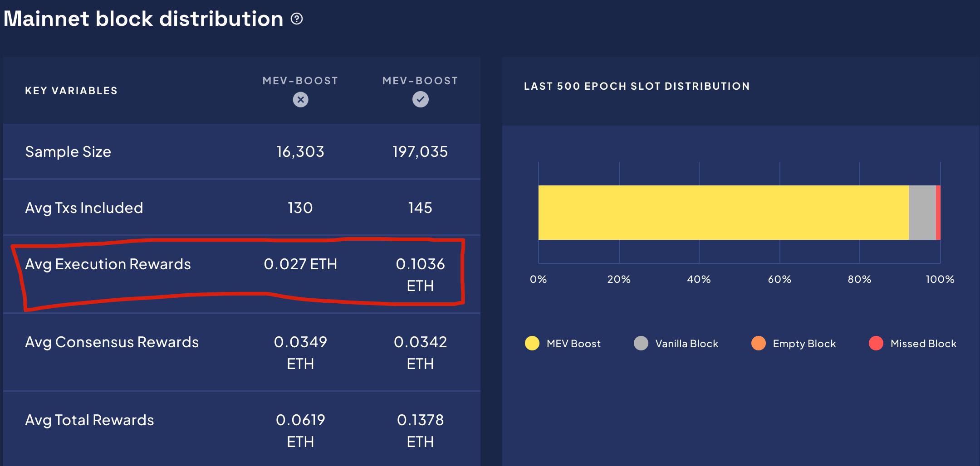The height and width of the screenshot is (466, 980).
Task: Click the yellow MEV Boost legend dot
Action: 532,343
